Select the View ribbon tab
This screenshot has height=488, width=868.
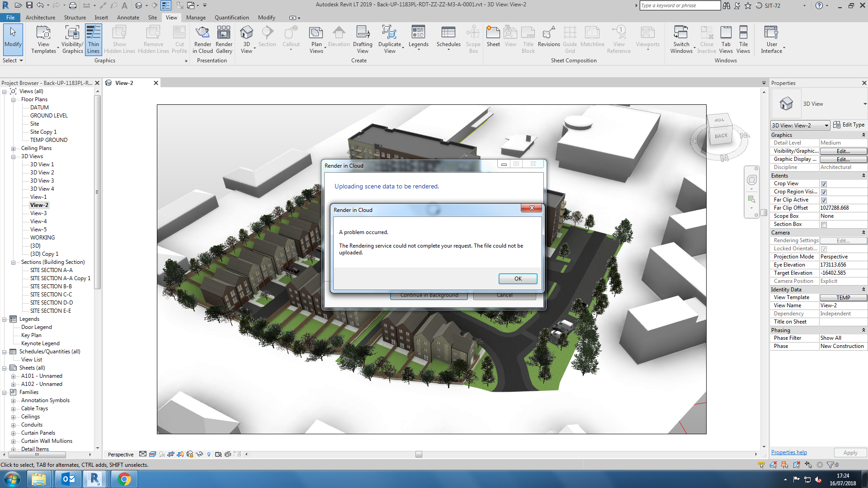coord(171,17)
